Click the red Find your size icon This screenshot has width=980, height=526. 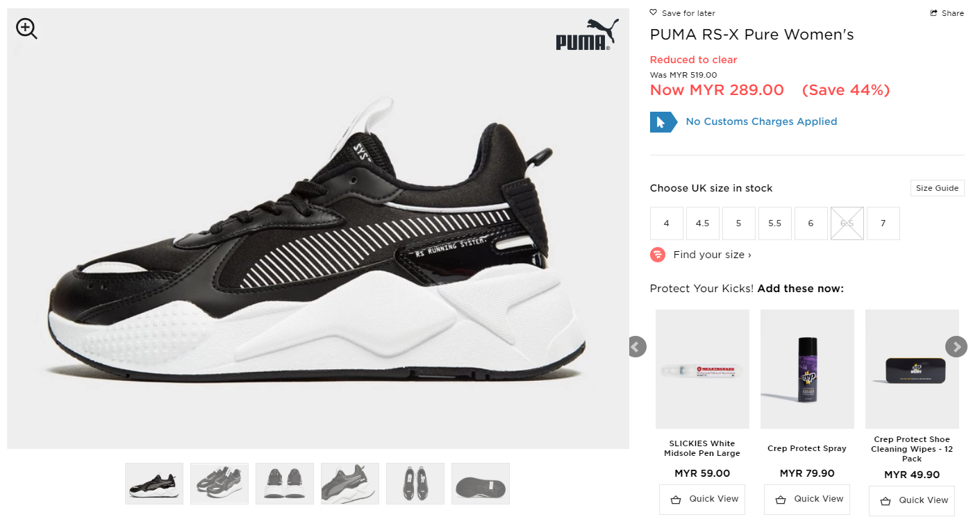658,255
